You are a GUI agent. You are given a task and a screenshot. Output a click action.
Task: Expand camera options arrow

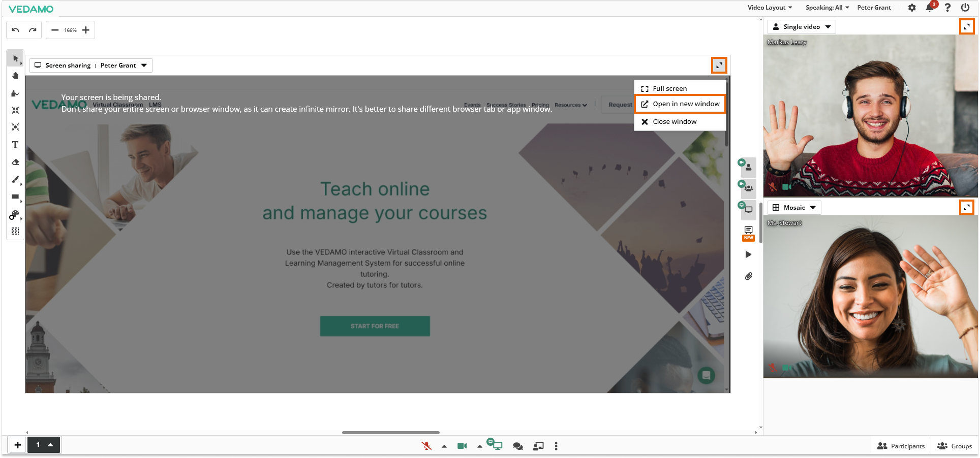point(479,447)
